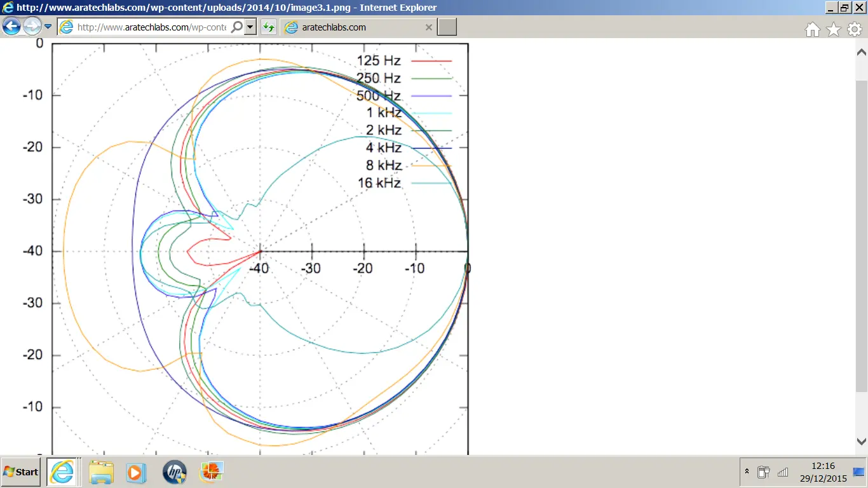Screen dimensions: 868x488
Task: Restore down the Internet Explorer window
Action: 844,8
